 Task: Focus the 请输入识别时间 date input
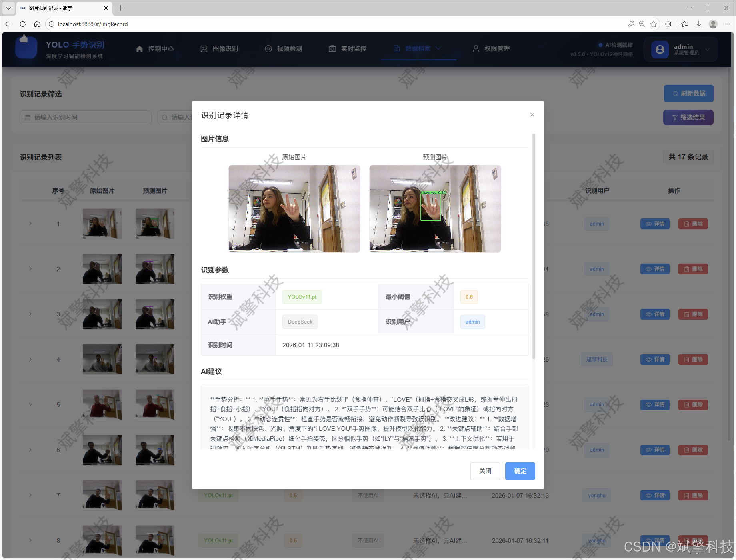86,117
